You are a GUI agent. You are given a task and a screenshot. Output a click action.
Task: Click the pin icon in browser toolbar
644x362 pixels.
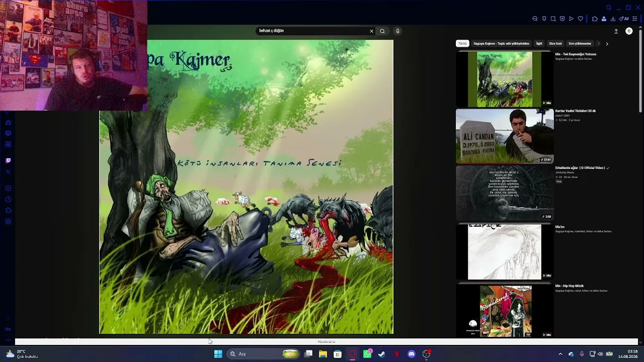(x=544, y=19)
